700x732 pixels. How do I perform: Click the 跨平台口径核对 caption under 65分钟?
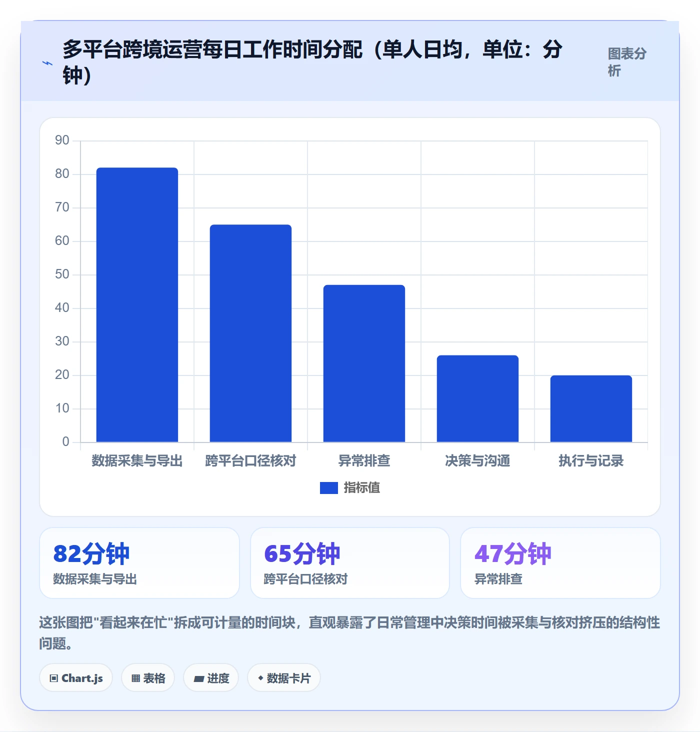pyautogui.click(x=305, y=579)
